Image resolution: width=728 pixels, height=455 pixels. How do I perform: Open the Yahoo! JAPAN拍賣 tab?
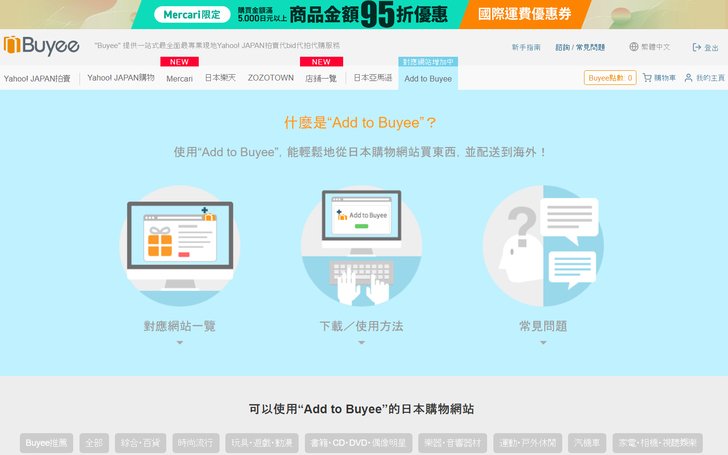[37, 78]
